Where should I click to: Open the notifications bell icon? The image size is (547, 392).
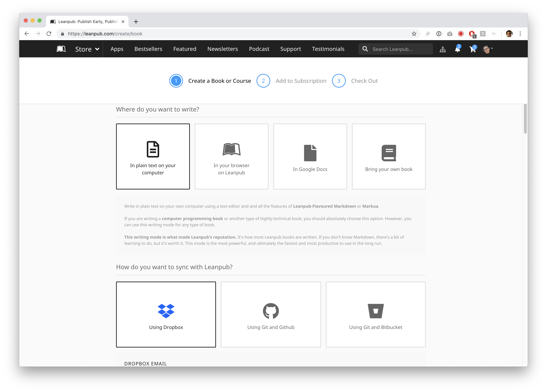pyautogui.click(x=458, y=49)
